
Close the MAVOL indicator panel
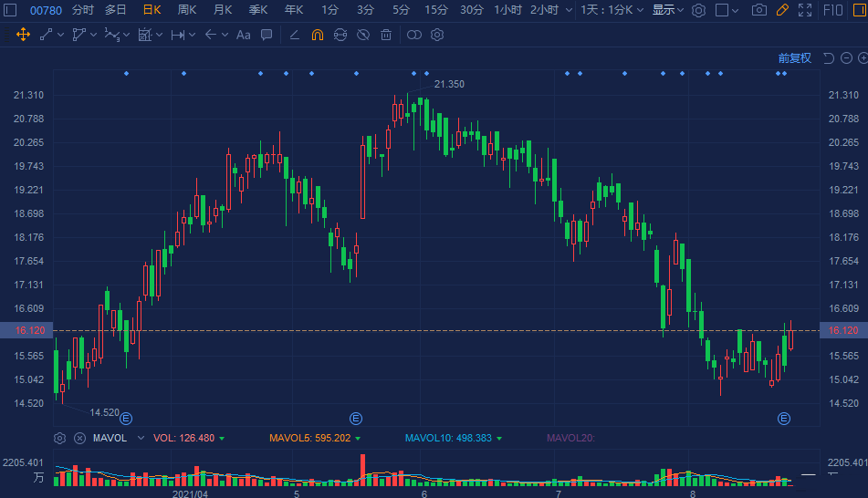[x=79, y=438]
